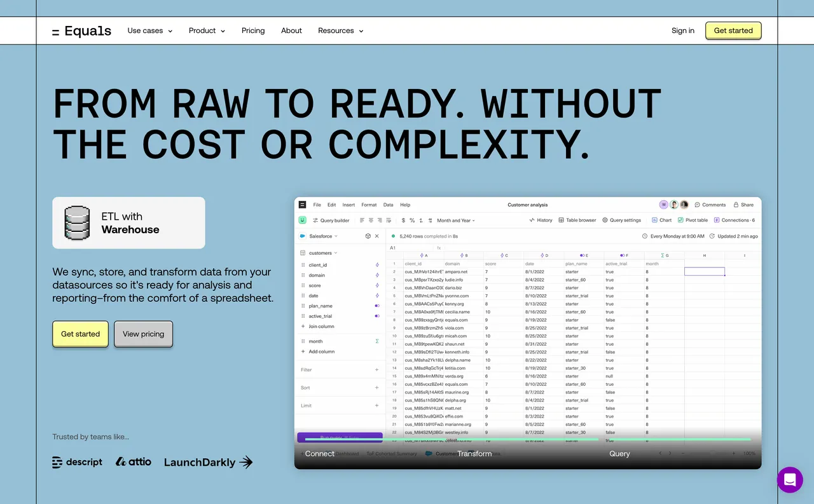Click the Share lock icon
The height and width of the screenshot is (504, 814).
[x=736, y=205]
